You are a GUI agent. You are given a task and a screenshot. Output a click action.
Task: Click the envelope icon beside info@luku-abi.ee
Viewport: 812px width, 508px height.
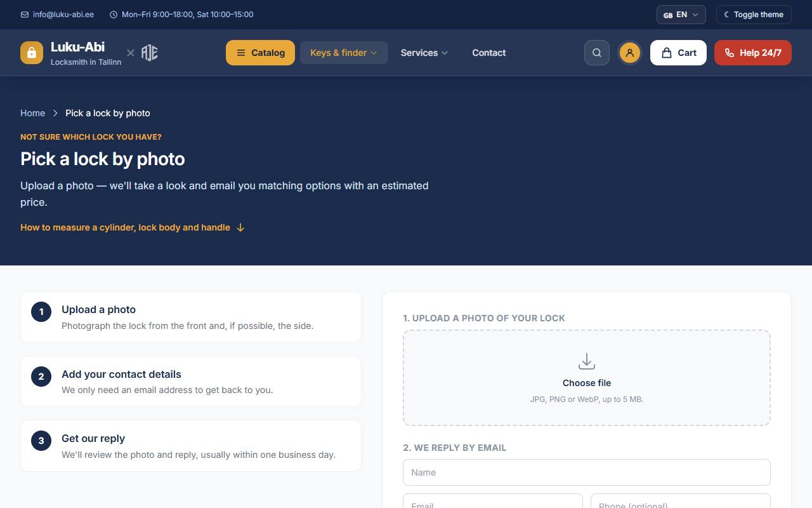(25, 15)
